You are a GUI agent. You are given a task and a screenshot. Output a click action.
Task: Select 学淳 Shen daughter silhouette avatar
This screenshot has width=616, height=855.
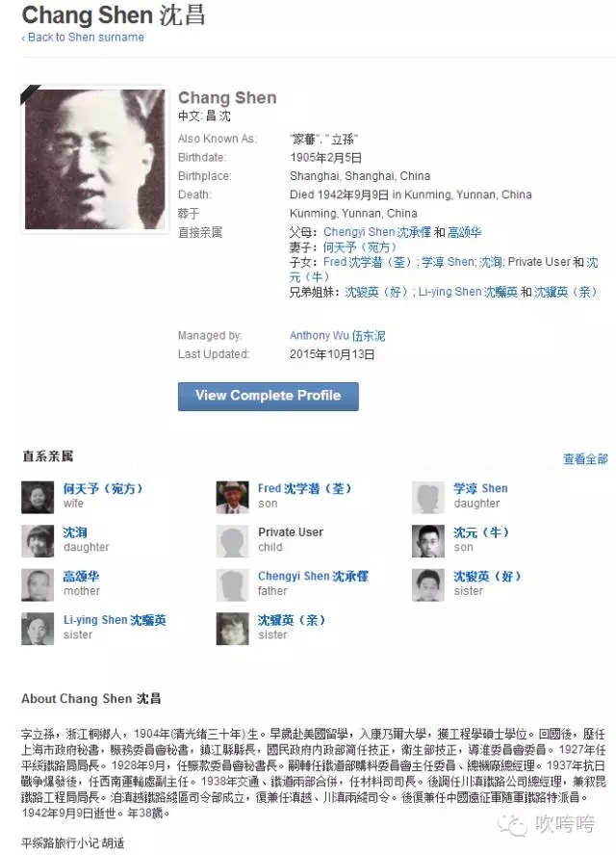tap(428, 497)
